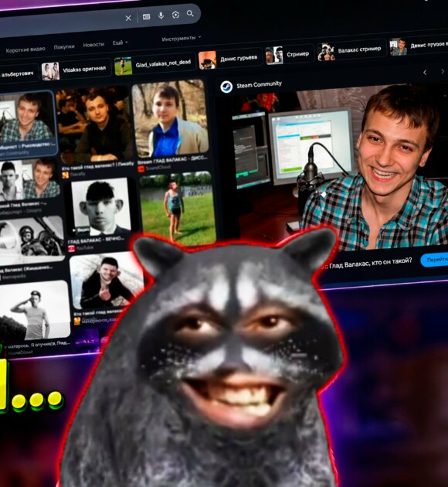Expand the Ещё dropdown menu

click(120, 43)
